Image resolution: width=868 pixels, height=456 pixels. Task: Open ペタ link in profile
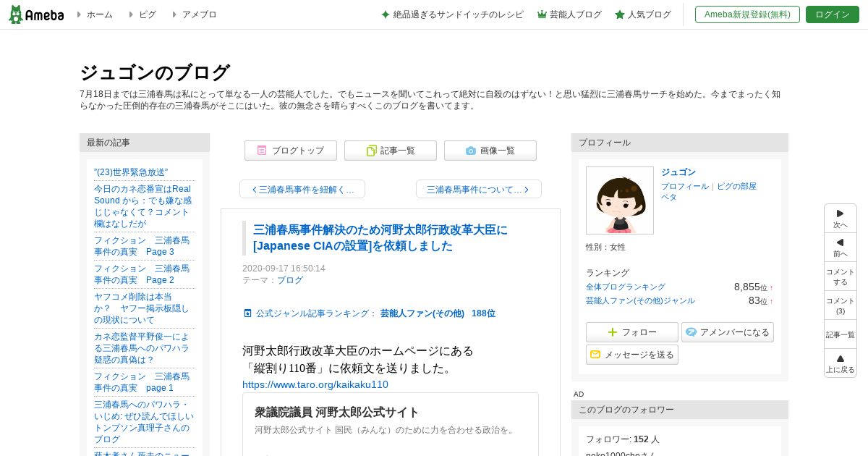pyautogui.click(x=669, y=197)
